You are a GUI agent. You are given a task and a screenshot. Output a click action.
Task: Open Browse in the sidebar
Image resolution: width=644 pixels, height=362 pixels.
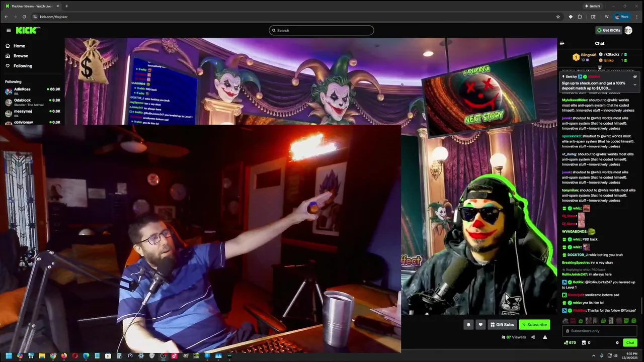click(21, 56)
